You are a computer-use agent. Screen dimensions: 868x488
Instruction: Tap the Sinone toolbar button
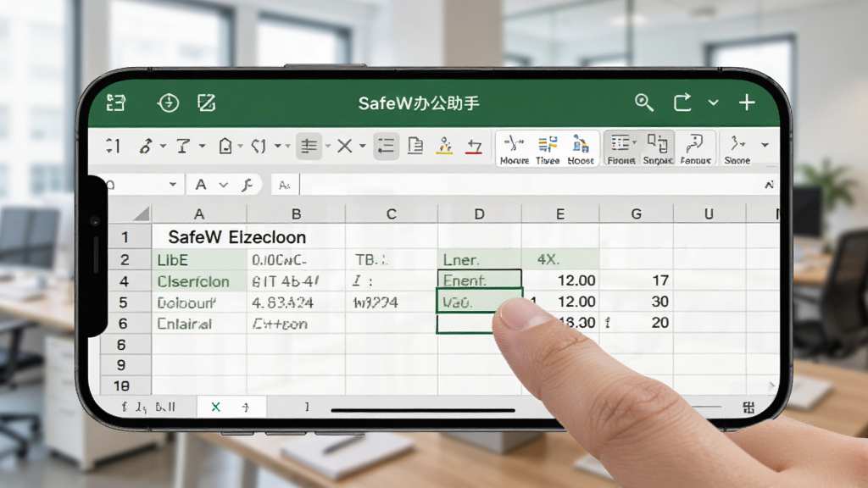(737, 149)
